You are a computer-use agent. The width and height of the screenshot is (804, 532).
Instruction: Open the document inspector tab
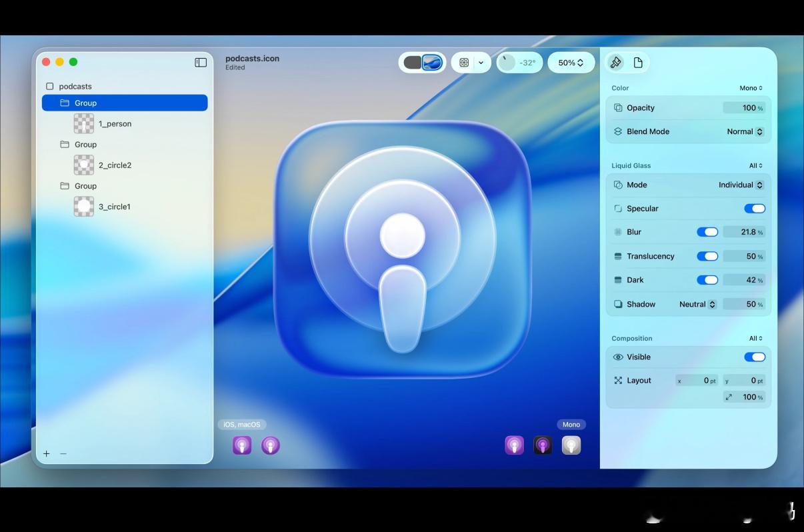(638, 63)
